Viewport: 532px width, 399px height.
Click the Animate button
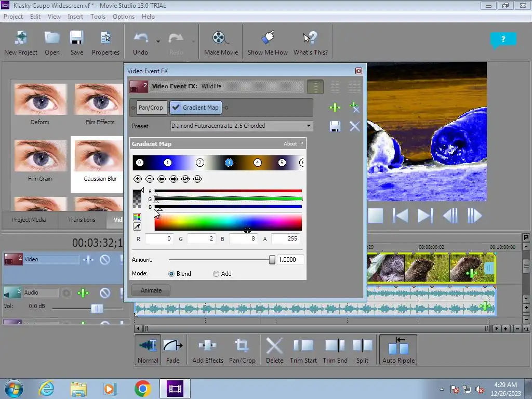[151, 290]
